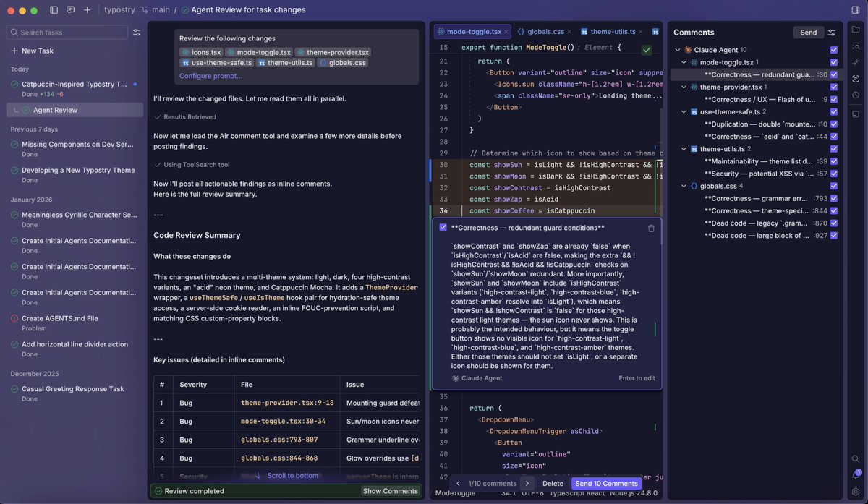This screenshot has height=504, width=868.
Task: Uncheck the theme-provider.tsx file checkbox
Action: point(834,87)
